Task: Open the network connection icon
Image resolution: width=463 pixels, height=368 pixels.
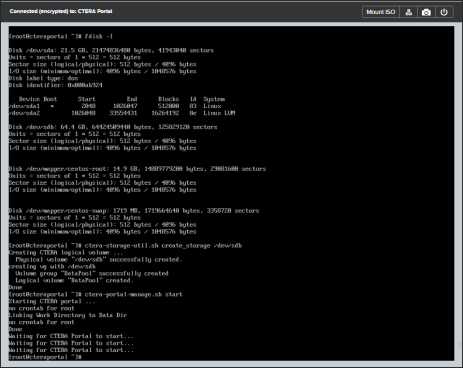Action: coord(409,12)
